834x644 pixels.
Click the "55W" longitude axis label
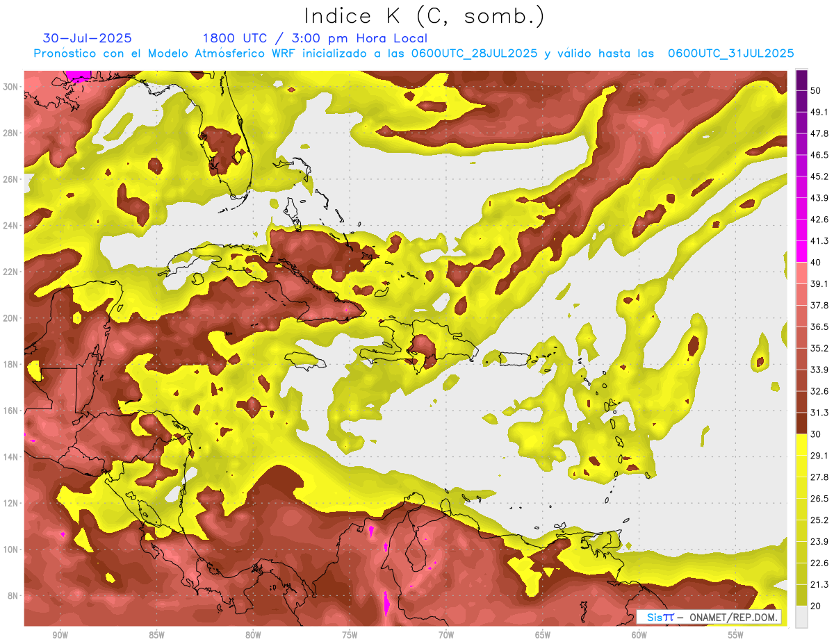736,635
